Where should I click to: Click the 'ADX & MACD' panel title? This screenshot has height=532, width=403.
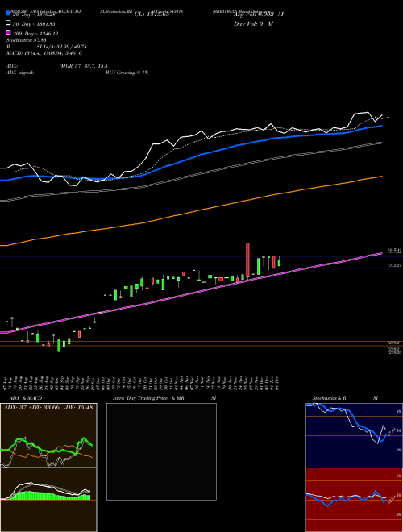26,398
